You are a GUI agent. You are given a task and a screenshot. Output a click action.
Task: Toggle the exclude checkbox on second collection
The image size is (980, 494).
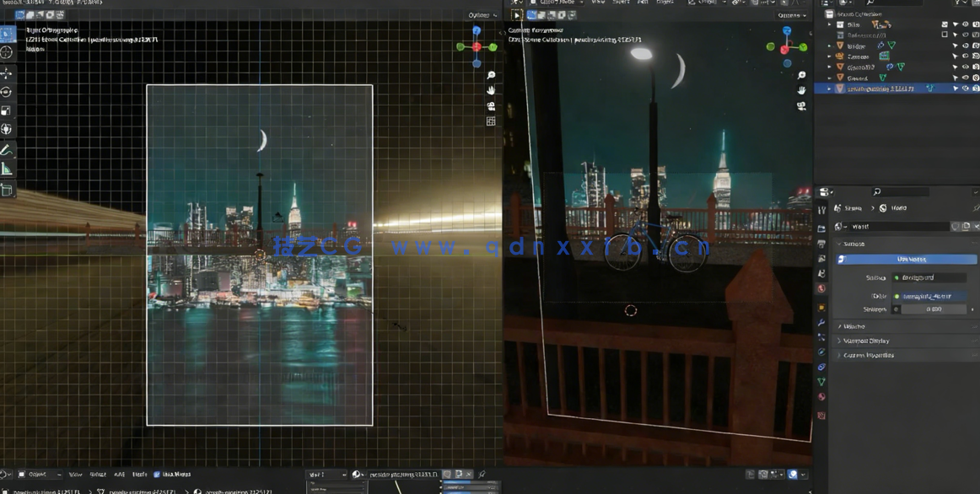[945, 35]
